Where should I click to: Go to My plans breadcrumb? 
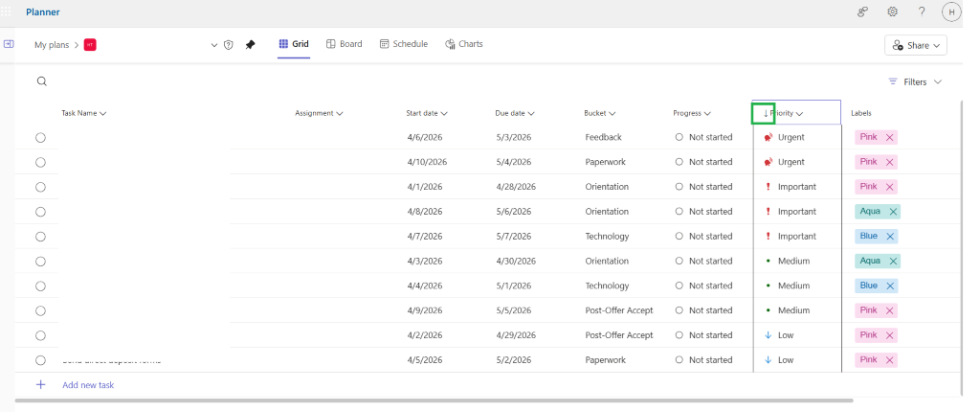(52, 45)
